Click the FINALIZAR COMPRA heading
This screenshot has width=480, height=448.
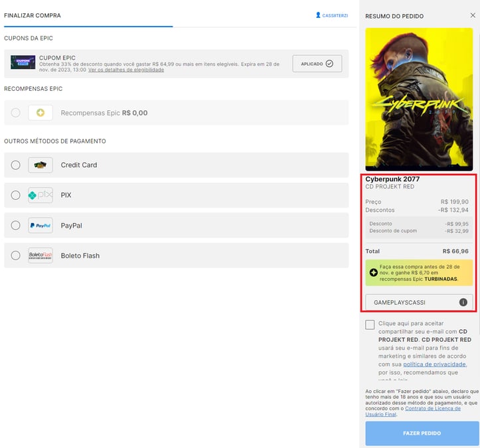[x=33, y=16]
